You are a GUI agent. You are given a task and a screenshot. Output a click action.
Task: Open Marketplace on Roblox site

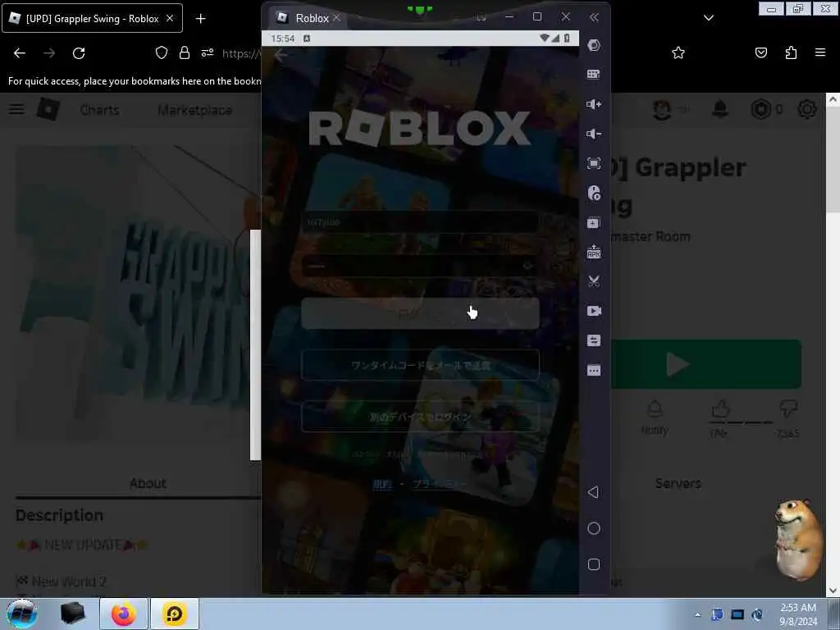tap(195, 110)
